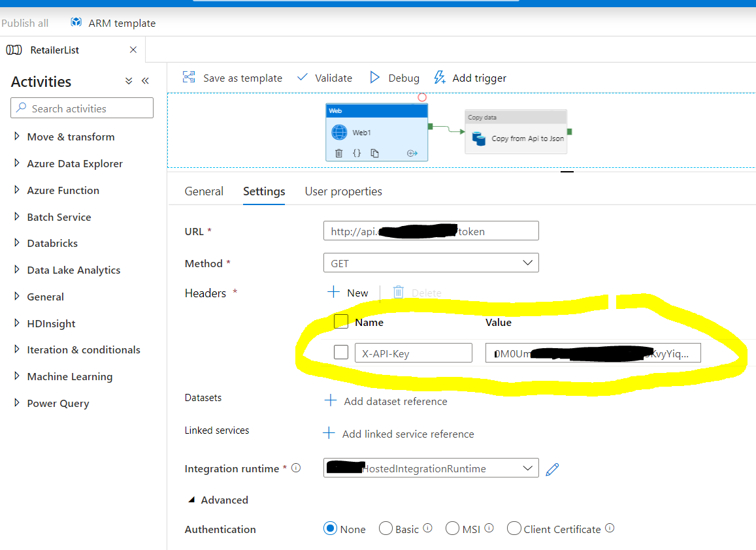This screenshot has width=756, height=550.
Task: Expand Azure Data Explorer activities
Action: [x=17, y=163]
